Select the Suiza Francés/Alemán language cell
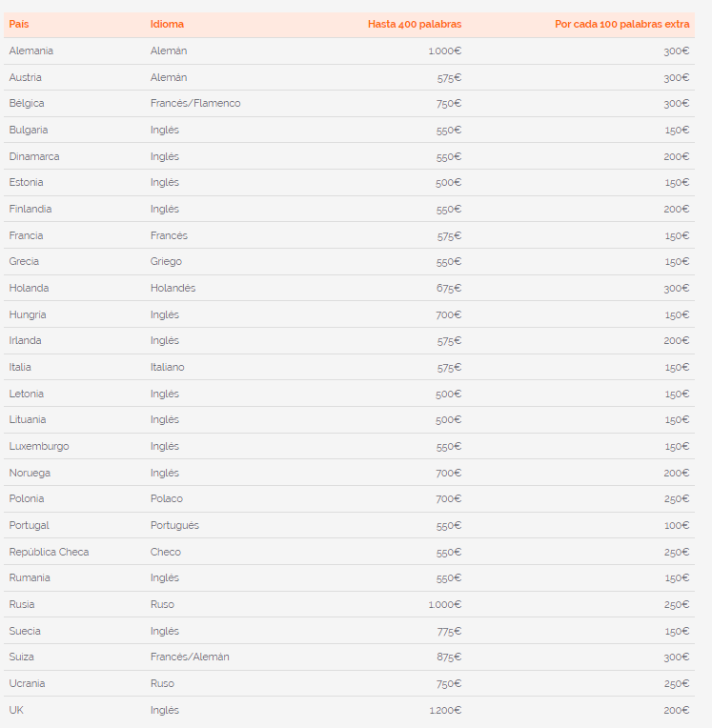 190,657
